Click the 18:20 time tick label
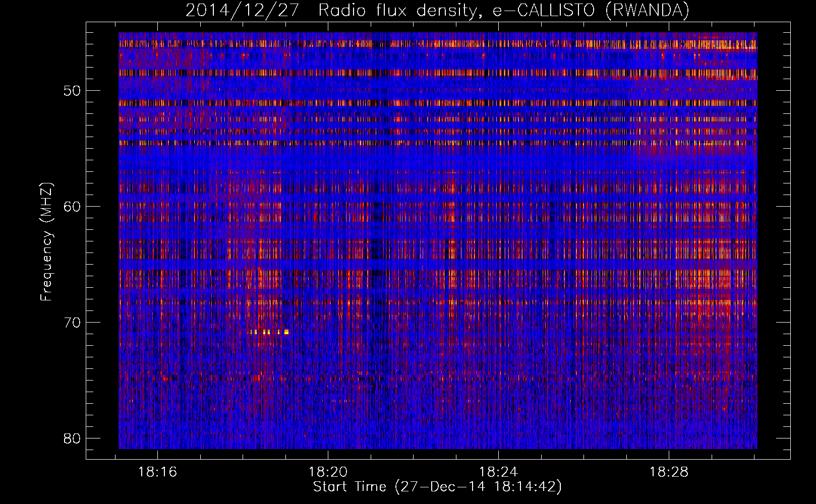 click(x=328, y=472)
